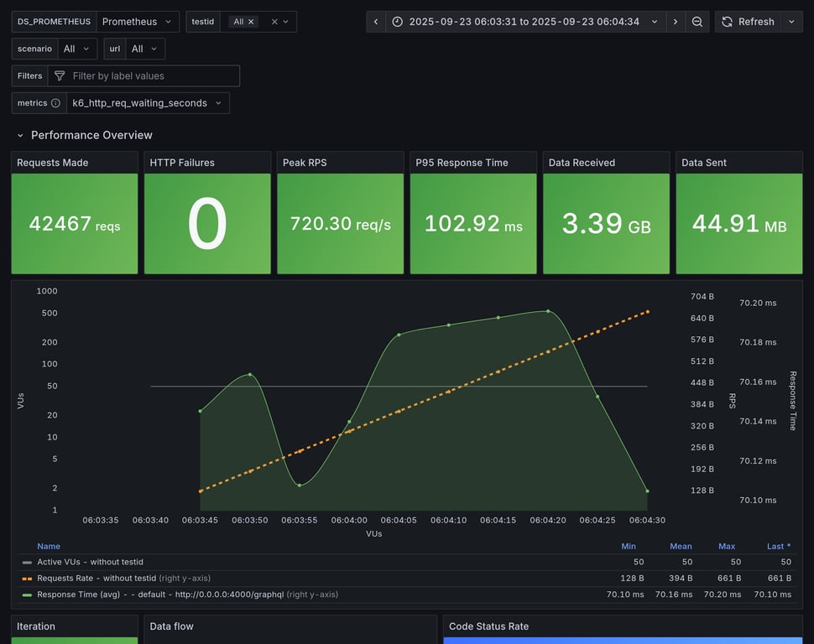Clear all testid values with X

coord(274,22)
